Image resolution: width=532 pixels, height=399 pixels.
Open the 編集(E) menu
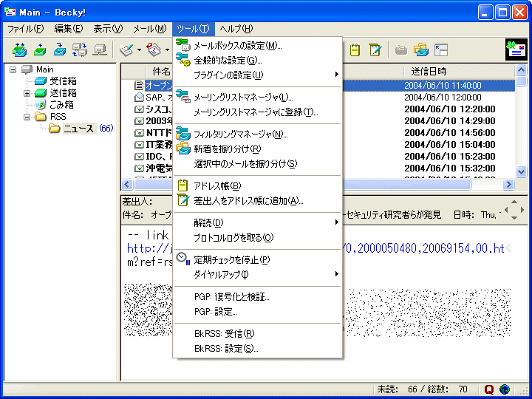click(69, 29)
